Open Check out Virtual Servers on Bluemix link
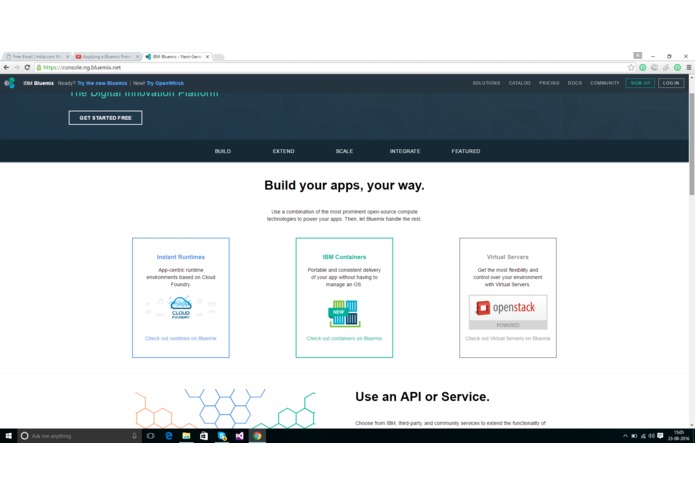The height and width of the screenshot is (494, 695). tap(508, 338)
